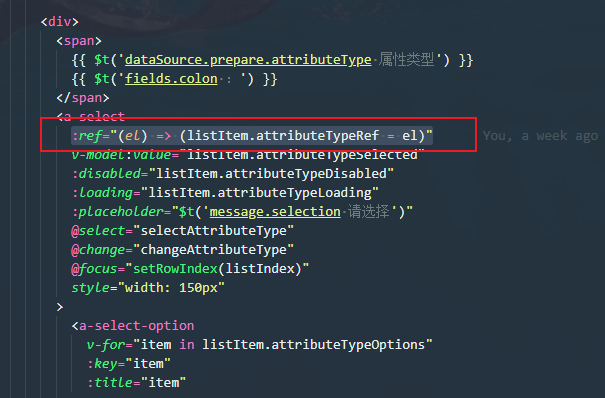Click the :loading attribute name

pyautogui.click(x=102, y=192)
